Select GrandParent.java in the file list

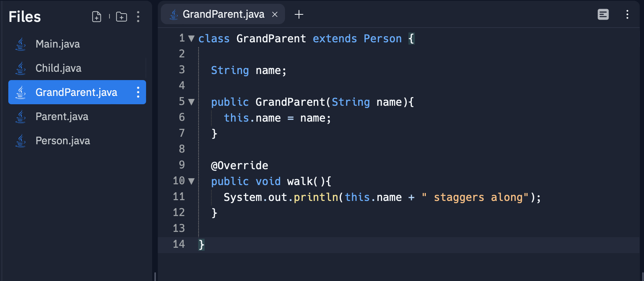(77, 92)
